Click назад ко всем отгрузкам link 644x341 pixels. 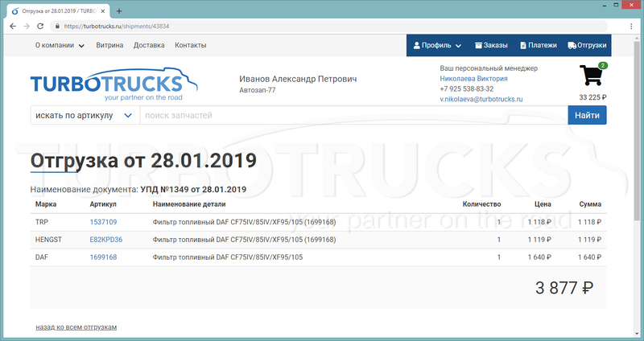(76, 327)
